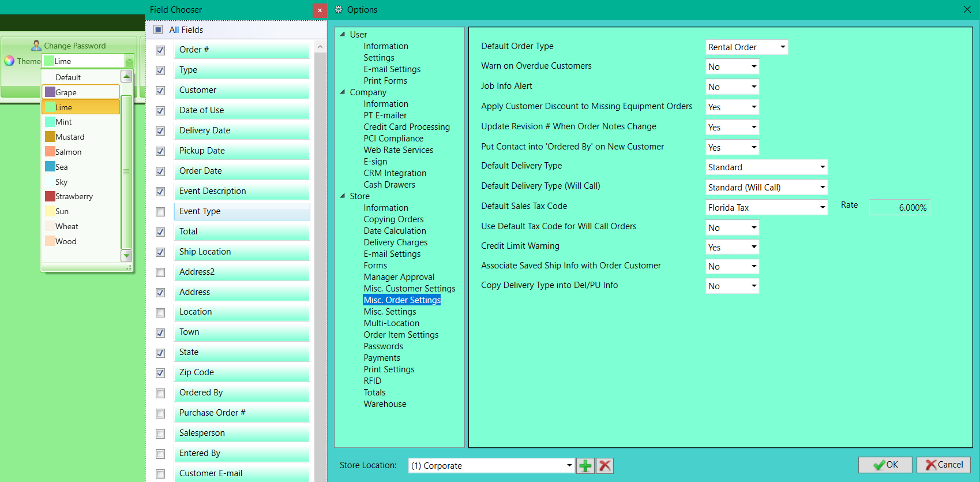980x482 pixels.
Task: Uncheck the Order # field checkbox
Action: [160, 50]
